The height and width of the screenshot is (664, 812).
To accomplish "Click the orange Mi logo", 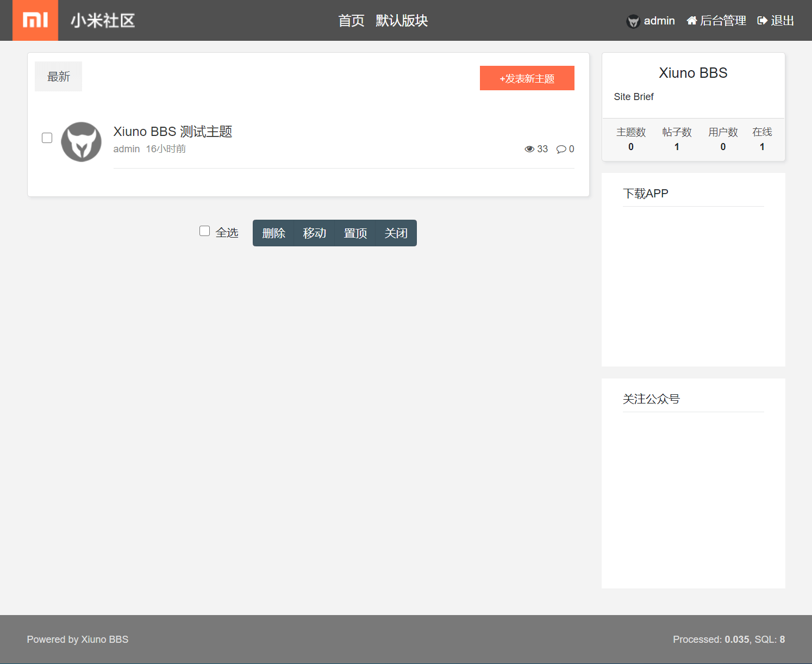I will pyautogui.click(x=35, y=20).
